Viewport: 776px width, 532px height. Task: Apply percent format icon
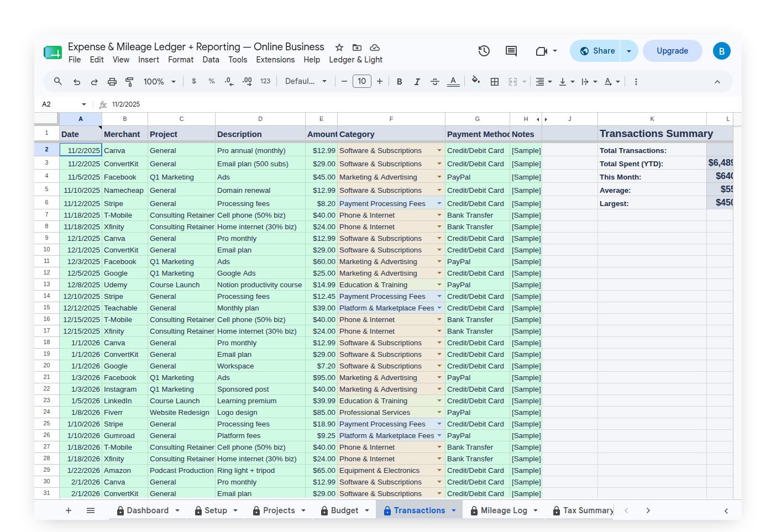point(212,81)
